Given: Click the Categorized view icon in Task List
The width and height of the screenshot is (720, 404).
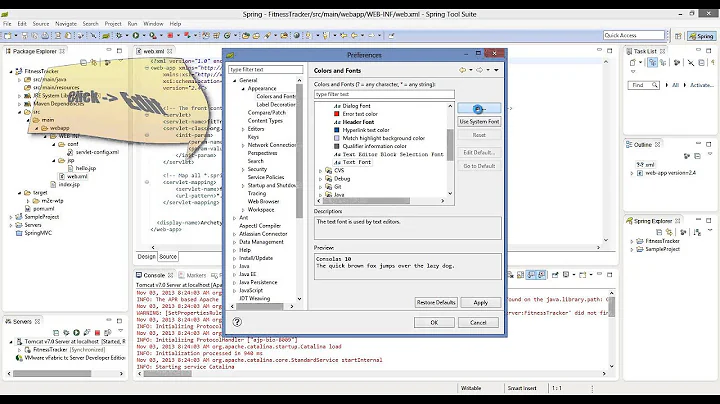Looking at the screenshot, I should coord(652,62).
